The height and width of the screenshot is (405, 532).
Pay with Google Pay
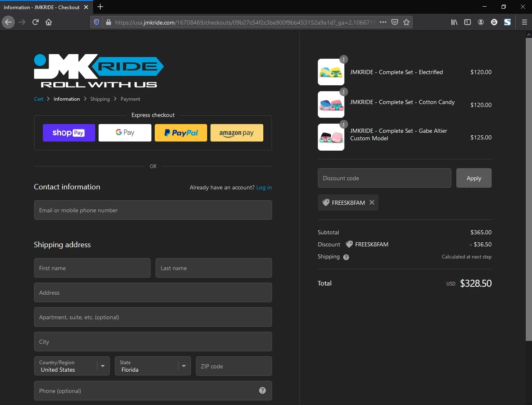[125, 133]
